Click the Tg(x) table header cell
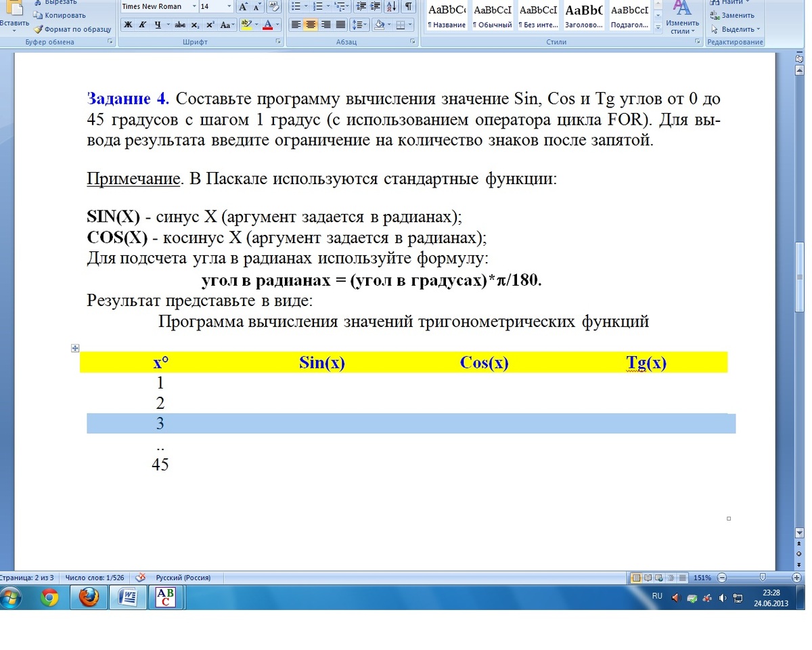The height and width of the screenshot is (650, 812). point(646,362)
